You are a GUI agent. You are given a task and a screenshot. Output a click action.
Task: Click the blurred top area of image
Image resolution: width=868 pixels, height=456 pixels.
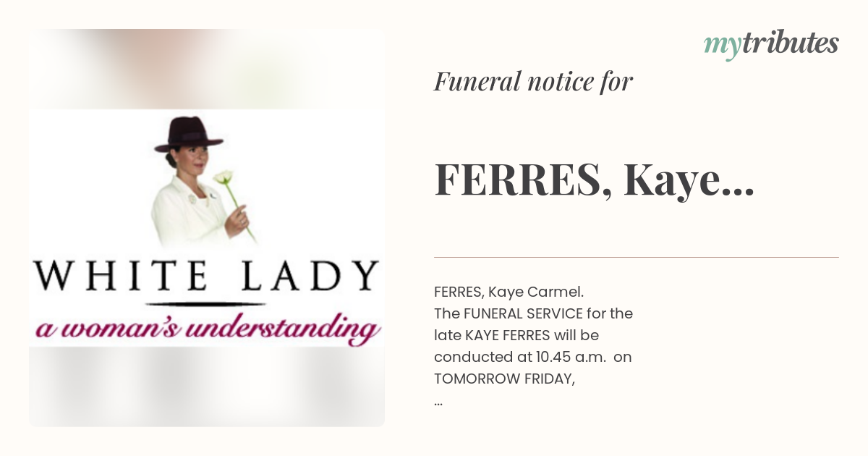pyautogui.click(x=207, y=69)
